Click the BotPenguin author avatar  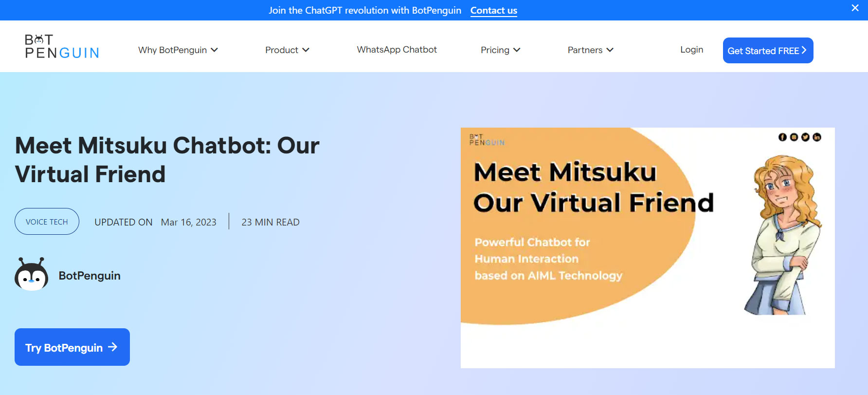[x=32, y=274]
